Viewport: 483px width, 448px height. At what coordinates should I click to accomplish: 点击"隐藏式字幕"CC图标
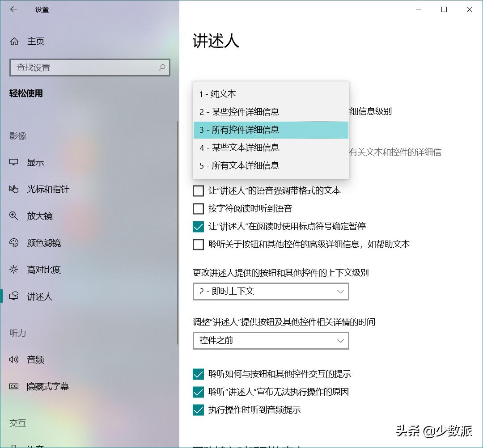click(14, 386)
